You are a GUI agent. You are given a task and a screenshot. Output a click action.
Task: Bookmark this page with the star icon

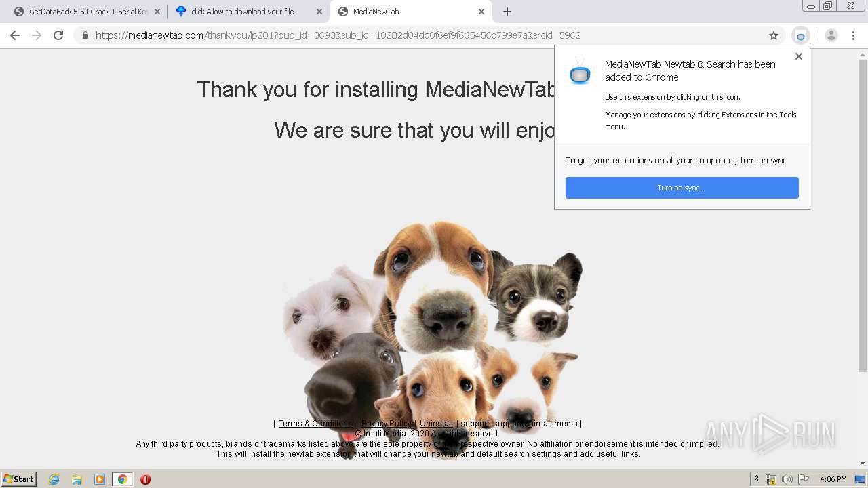pos(774,35)
